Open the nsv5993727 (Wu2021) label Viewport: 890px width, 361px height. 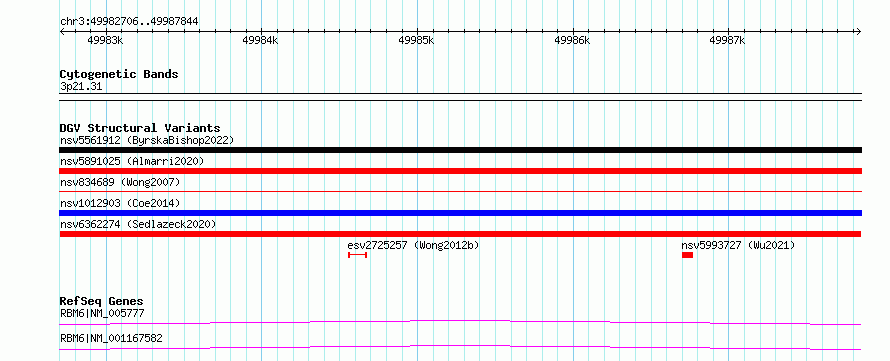click(738, 245)
